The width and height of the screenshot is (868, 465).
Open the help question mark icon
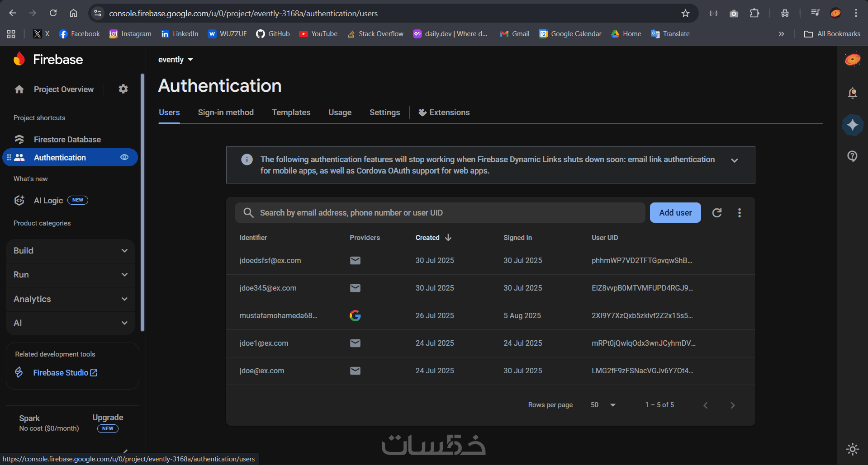tap(852, 156)
